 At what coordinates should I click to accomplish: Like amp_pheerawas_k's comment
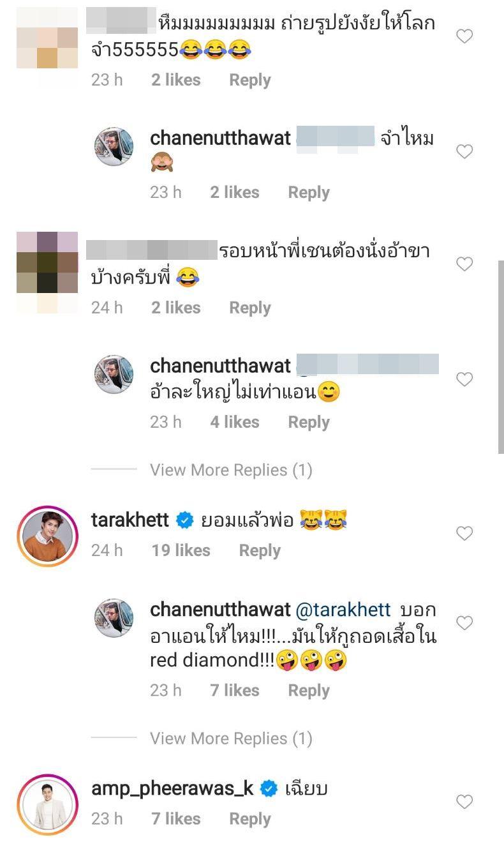(464, 801)
